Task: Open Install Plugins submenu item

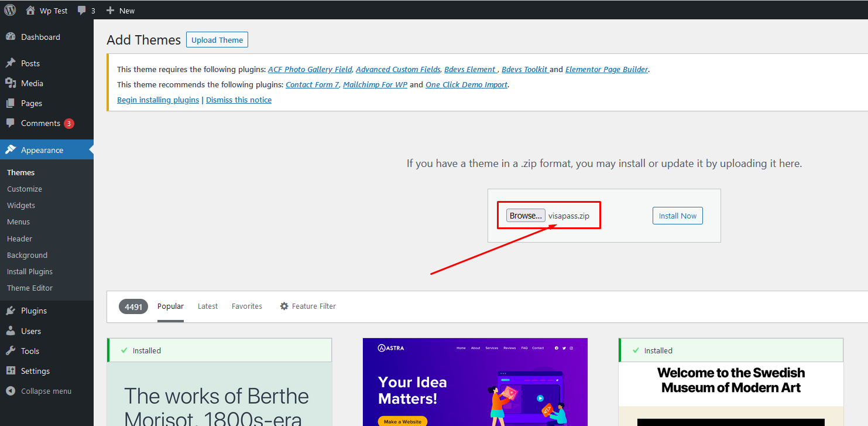Action: click(x=30, y=271)
